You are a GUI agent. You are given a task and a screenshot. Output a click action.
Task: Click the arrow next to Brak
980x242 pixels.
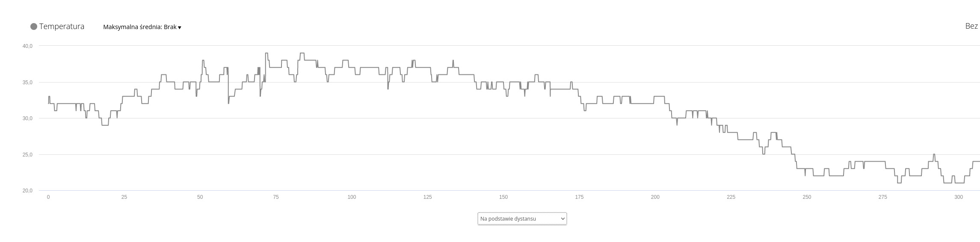pos(179,27)
